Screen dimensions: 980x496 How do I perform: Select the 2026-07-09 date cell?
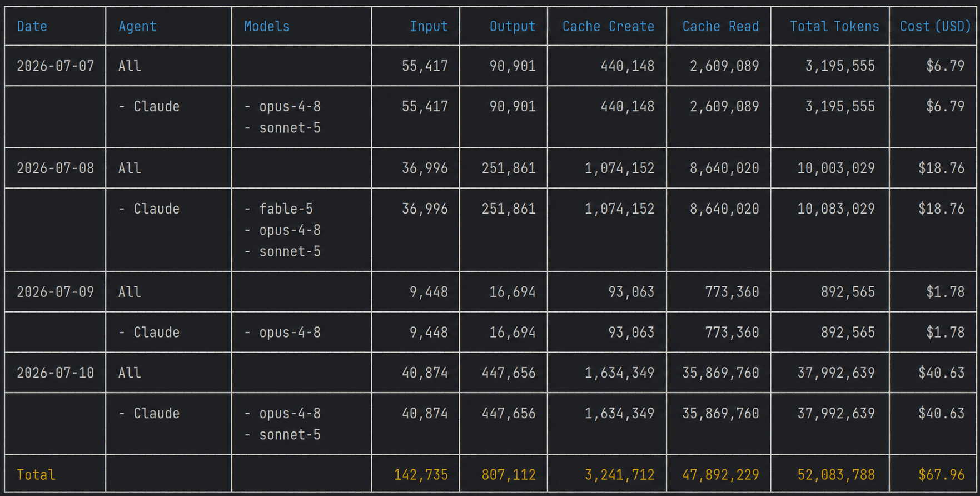(x=56, y=292)
